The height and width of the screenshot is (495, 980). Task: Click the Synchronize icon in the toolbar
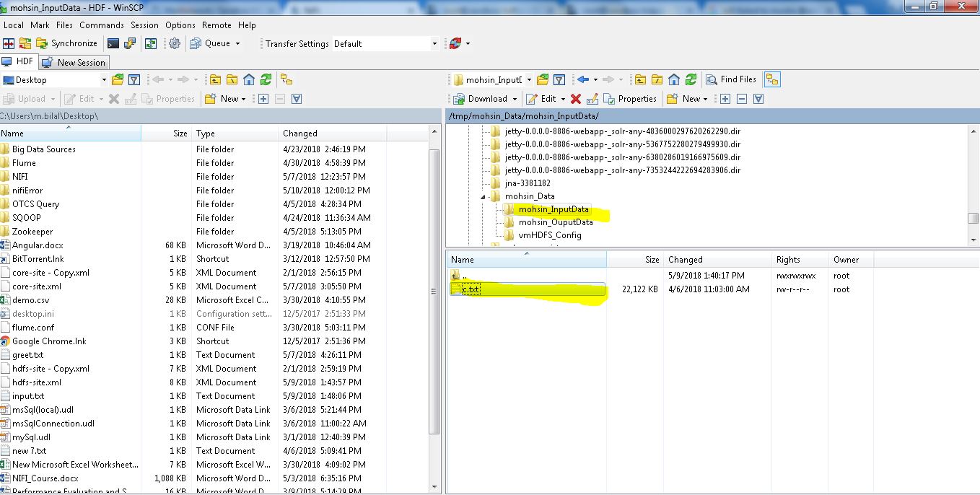42,43
